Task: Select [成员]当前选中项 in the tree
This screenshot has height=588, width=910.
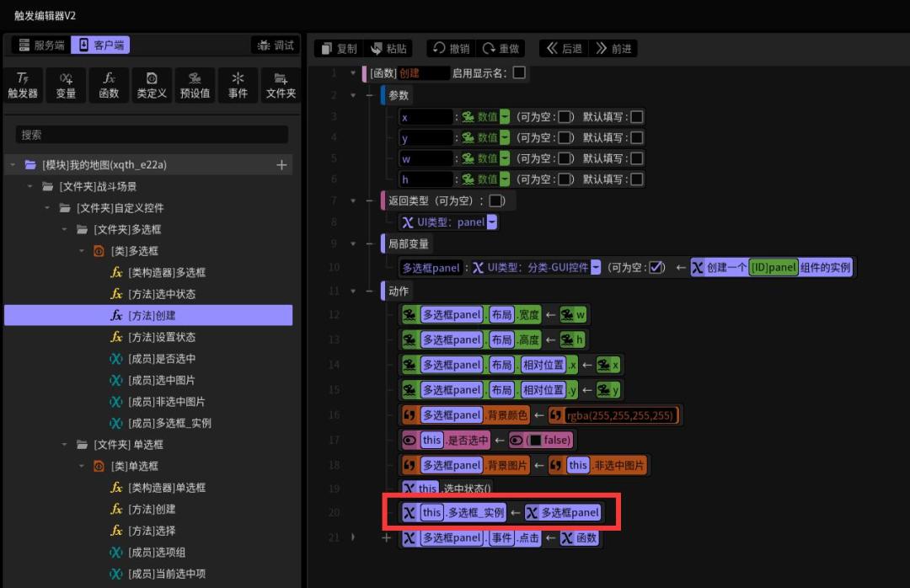Action: click(x=167, y=574)
